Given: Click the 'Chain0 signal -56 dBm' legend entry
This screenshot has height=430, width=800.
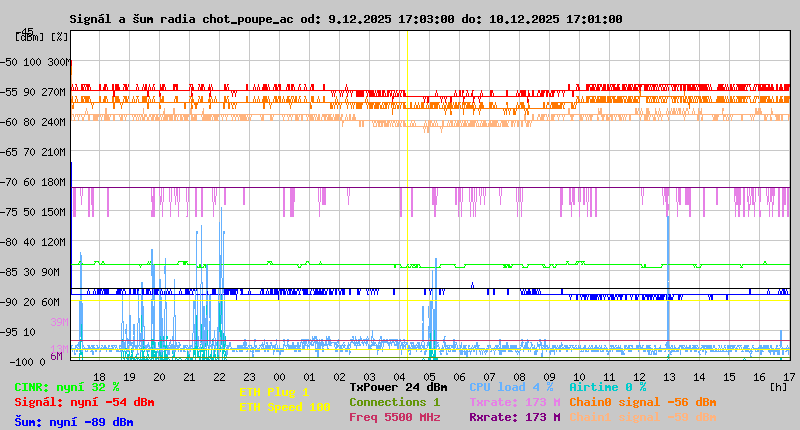Looking at the screenshot, I should tap(643, 402).
